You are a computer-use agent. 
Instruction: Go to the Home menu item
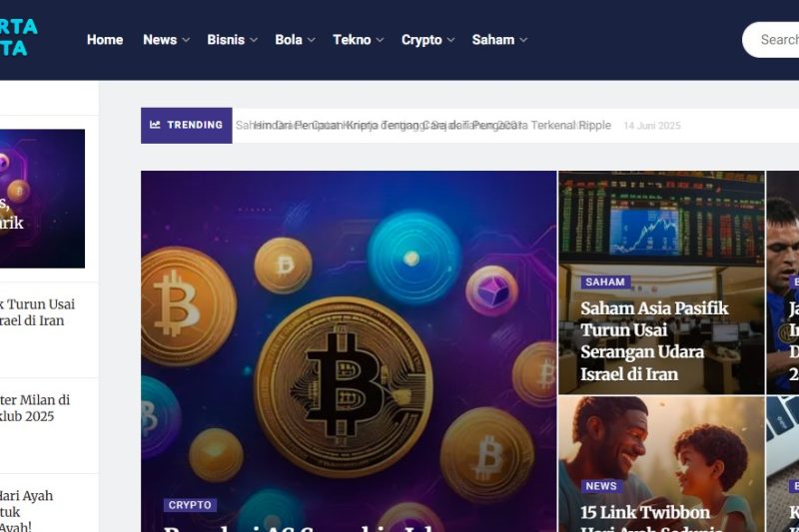tap(105, 40)
